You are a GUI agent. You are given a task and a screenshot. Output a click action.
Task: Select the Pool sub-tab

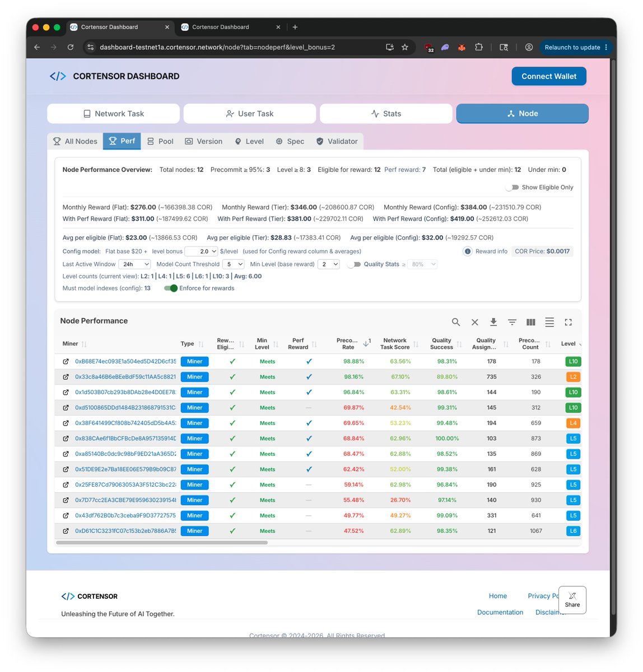(160, 141)
